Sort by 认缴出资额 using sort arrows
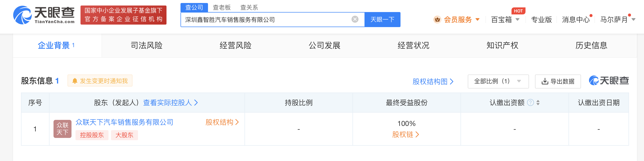 coord(538,103)
